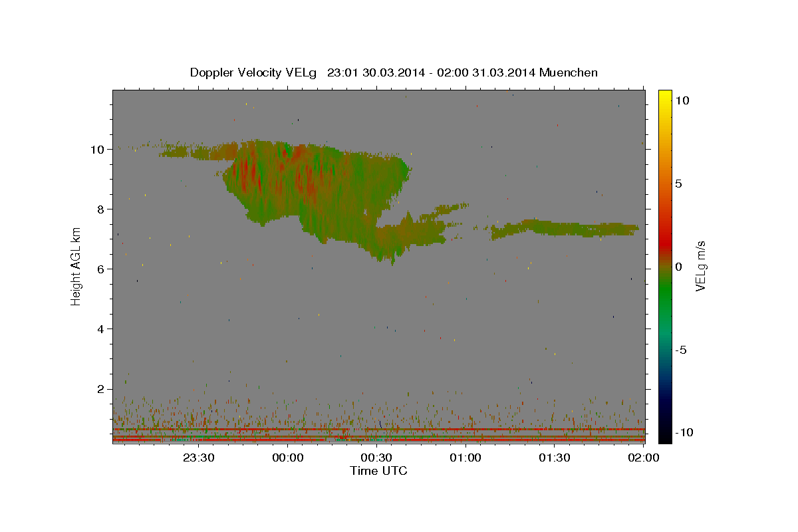Viewport: 798px width, 532px height.
Task: Click the '00:00' time tick label
Action: tap(288, 458)
